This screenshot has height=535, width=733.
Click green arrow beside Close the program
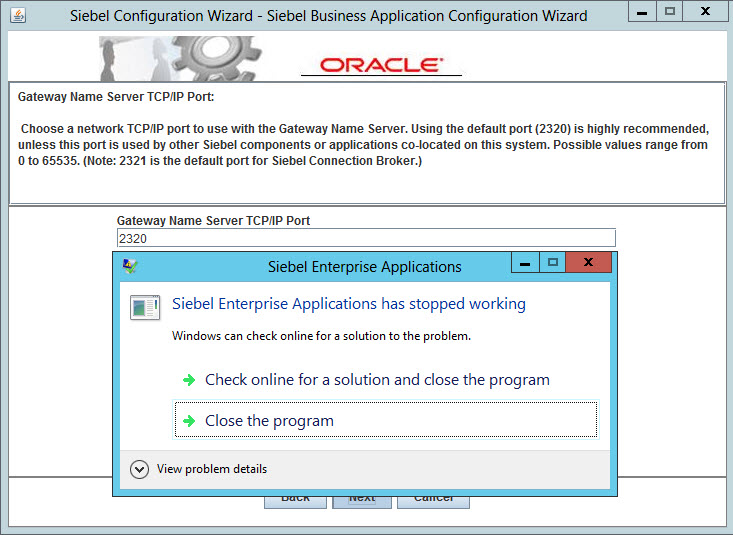(189, 421)
